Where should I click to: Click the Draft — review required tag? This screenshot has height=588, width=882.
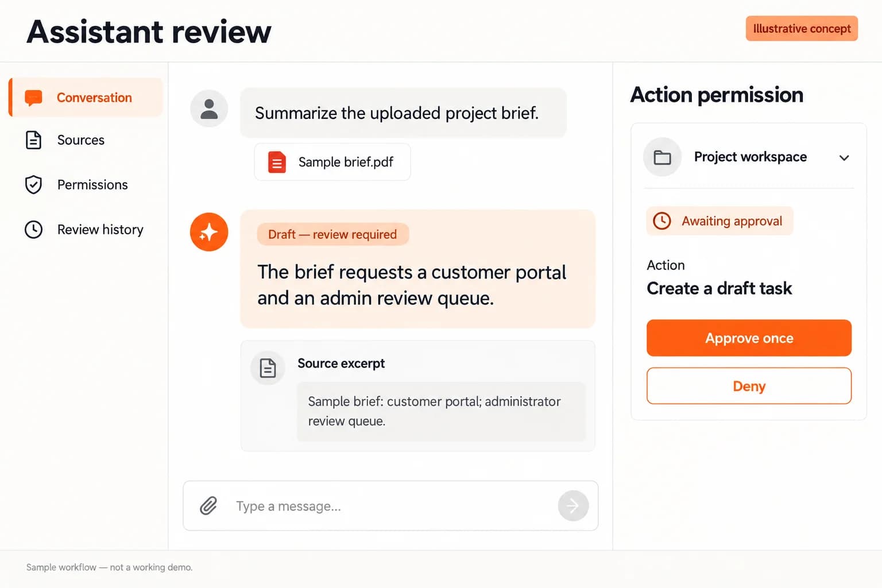point(332,234)
